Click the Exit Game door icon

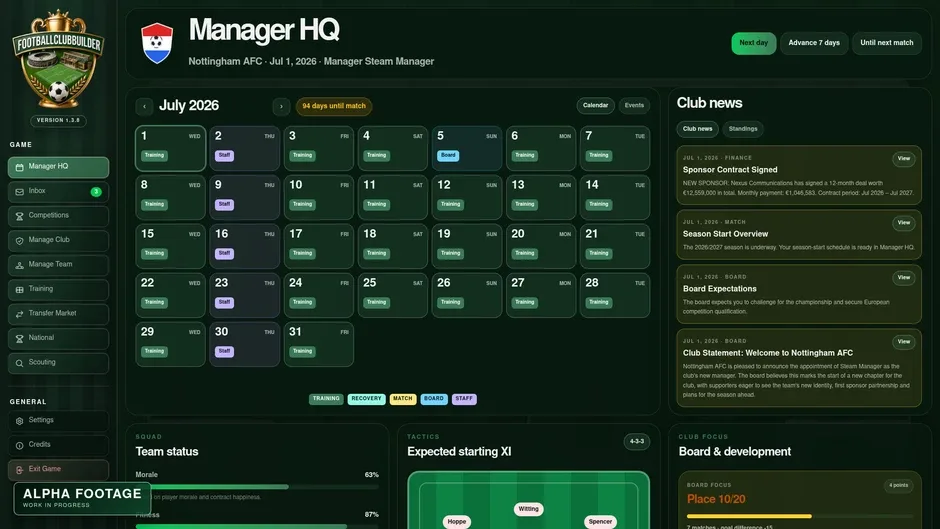click(x=19, y=470)
